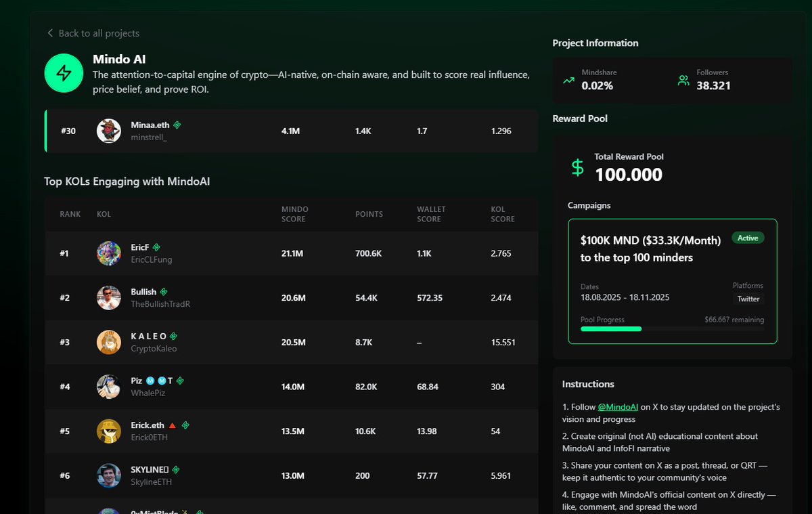Click SKYLINE wallet score 57.77
The width and height of the screenshot is (812, 514).
click(427, 475)
